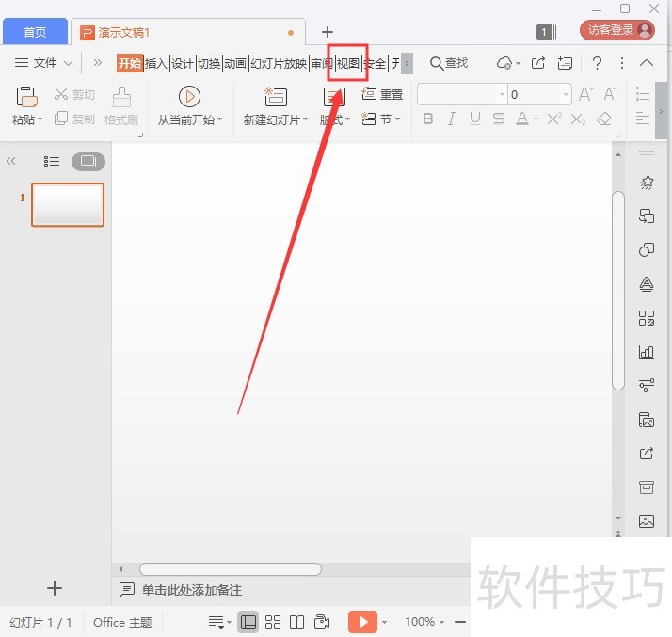
Task: Open the 查找 (Find) search tool
Action: (449, 63)
